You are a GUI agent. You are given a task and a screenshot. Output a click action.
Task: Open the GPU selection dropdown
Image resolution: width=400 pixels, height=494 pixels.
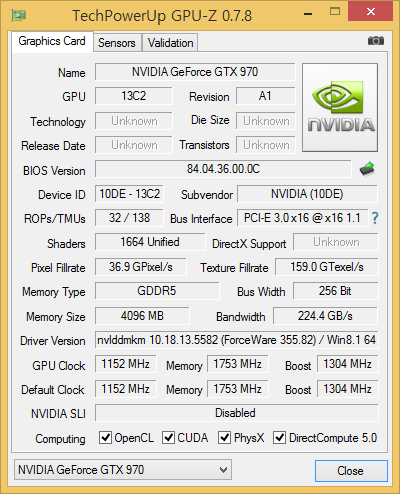tap(123, 470)
